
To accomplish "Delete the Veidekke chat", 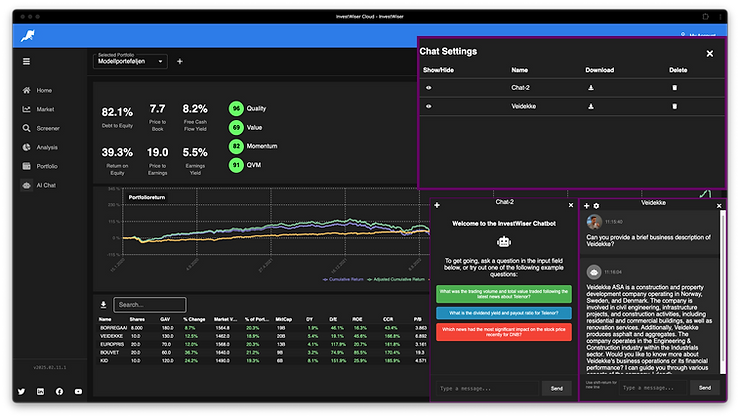I will click(674, 107).
